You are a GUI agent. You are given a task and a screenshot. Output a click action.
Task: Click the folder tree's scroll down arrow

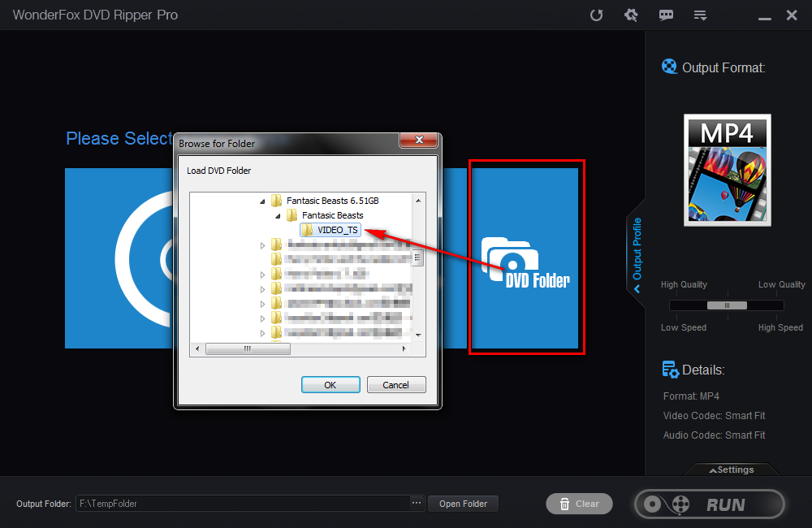[418, 335]
